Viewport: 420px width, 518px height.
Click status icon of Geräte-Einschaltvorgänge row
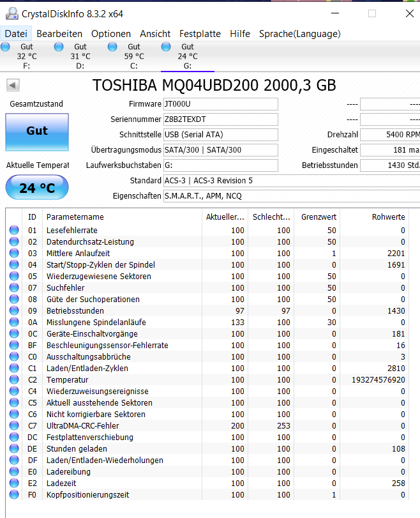tap(14, 333)
